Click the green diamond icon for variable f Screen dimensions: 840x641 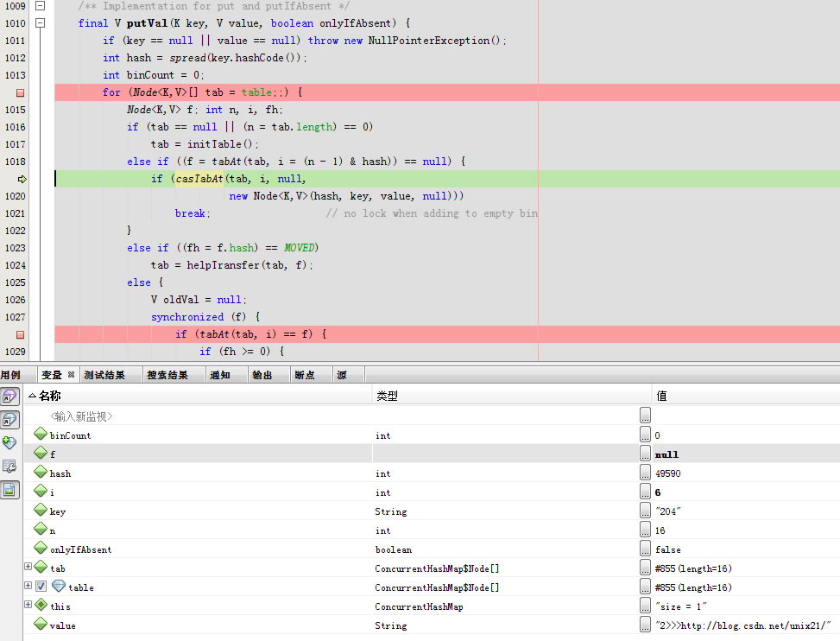41,453
